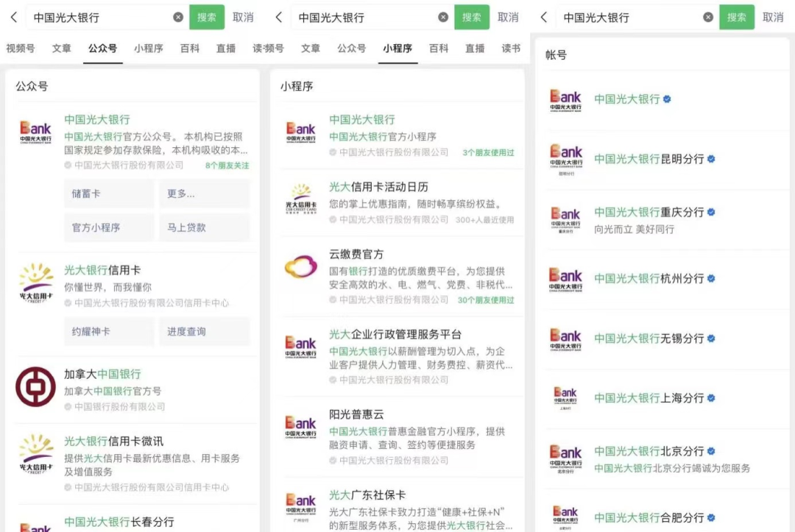The image size is (795, 532).
Task: Open the 光大企业行政管理服务平台 mini program icon
Action: (300, 347)
